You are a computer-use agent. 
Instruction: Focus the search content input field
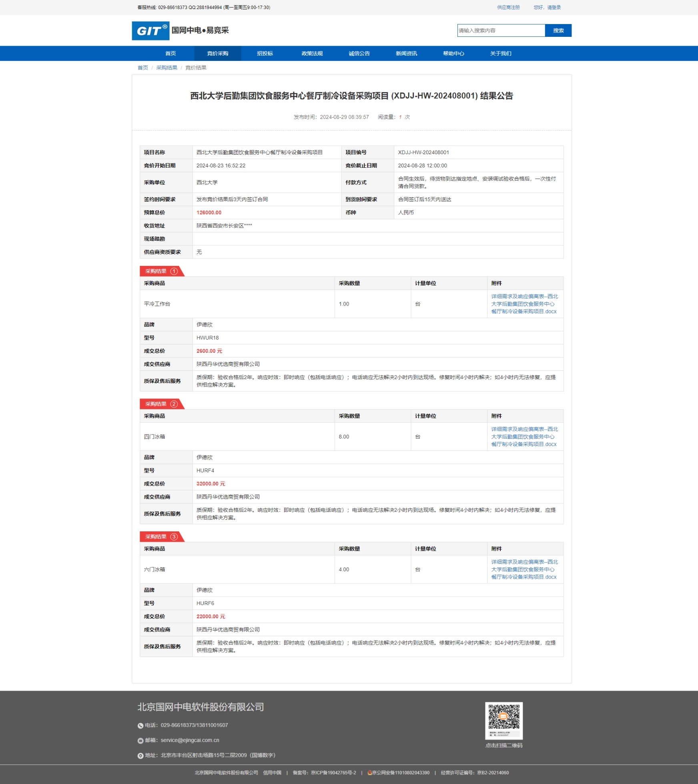pos(501,31)
